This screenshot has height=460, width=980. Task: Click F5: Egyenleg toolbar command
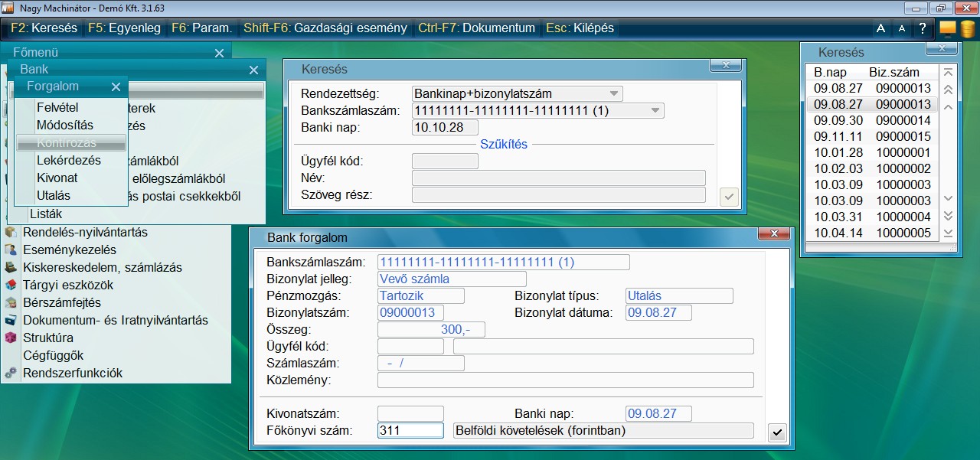click(x=125, y=28)
